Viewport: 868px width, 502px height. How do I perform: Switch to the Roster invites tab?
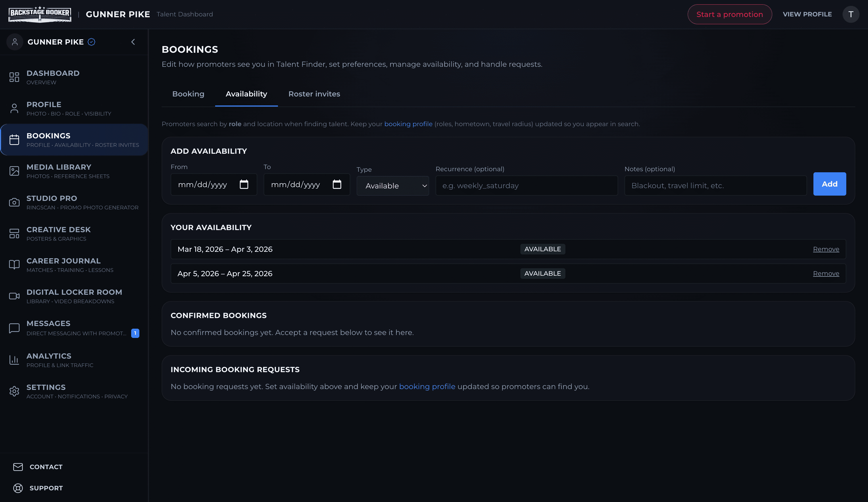pos(314,94)
